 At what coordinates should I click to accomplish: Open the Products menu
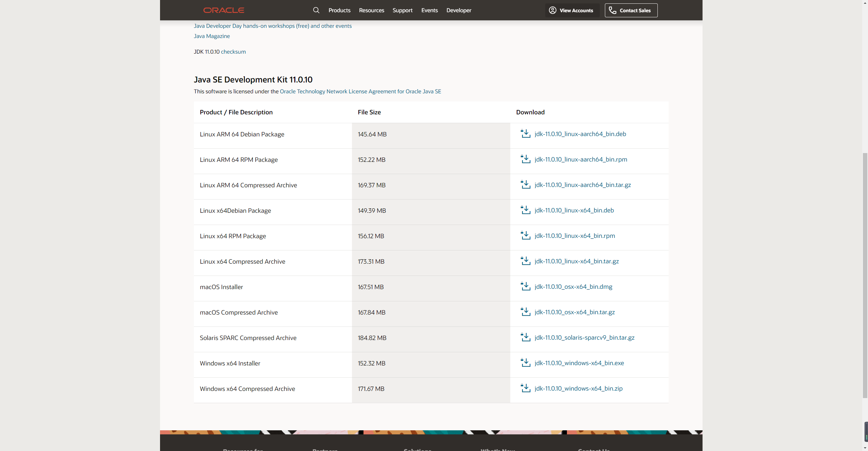[x=339, y=10]
